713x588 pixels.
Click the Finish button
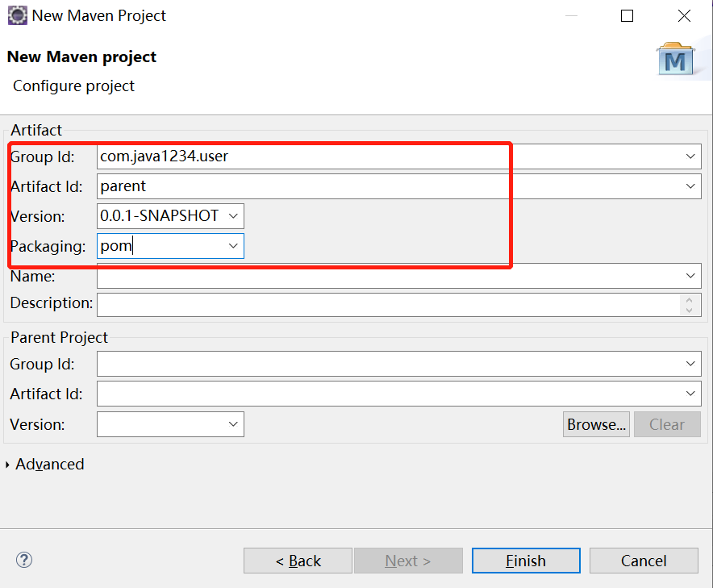526,561
